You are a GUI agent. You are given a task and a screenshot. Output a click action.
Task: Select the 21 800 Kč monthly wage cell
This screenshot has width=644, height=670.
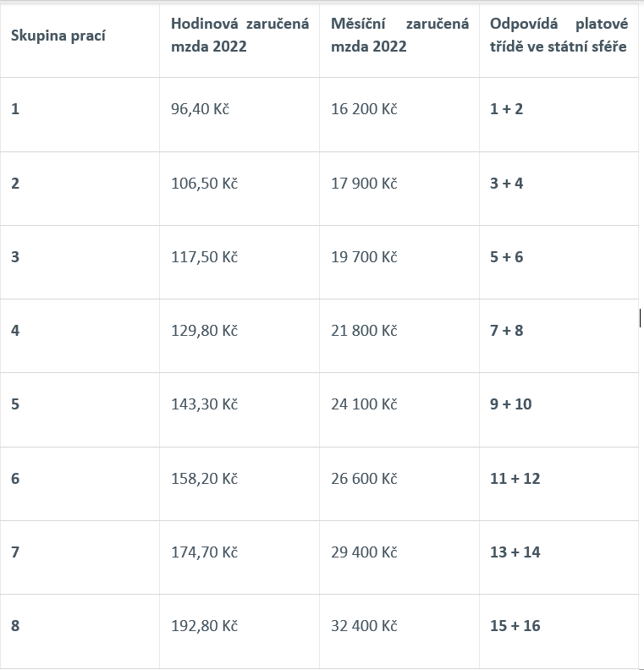(364, 330)
